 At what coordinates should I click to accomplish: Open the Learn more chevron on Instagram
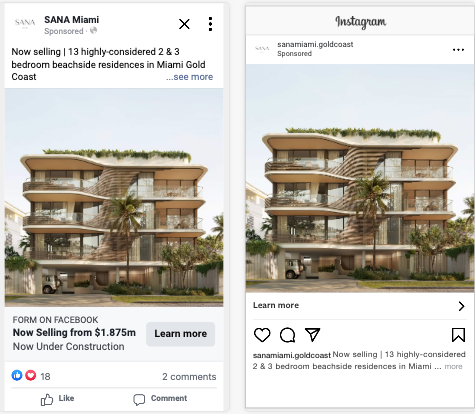point(461,306)
